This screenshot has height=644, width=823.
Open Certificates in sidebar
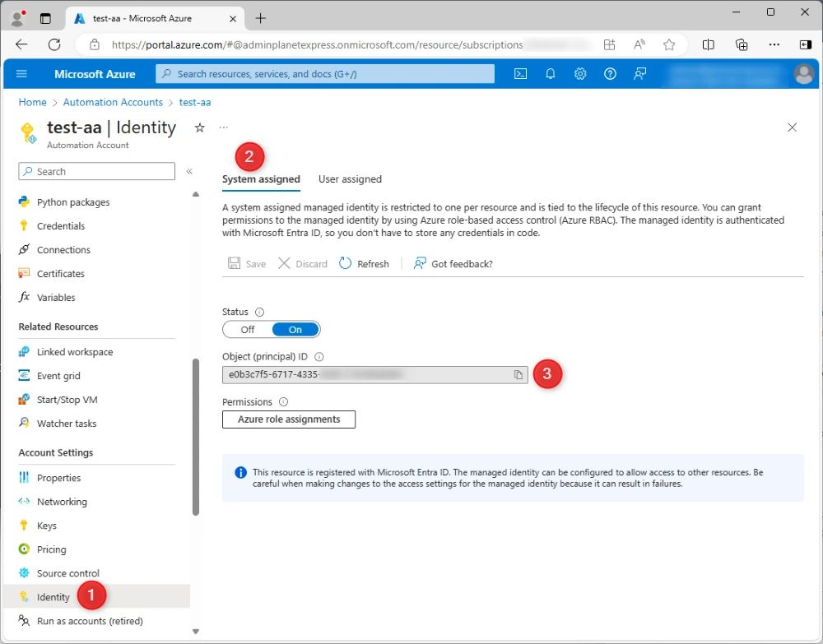pyautogui.click(x=60, y=274)
